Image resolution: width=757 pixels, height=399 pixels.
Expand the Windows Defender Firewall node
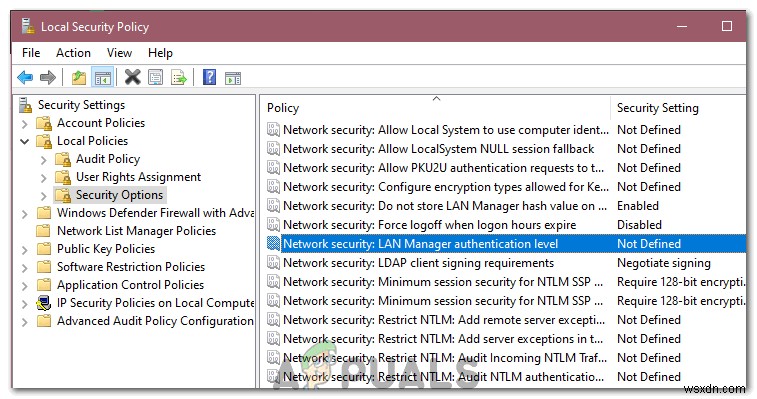[25, 214]
